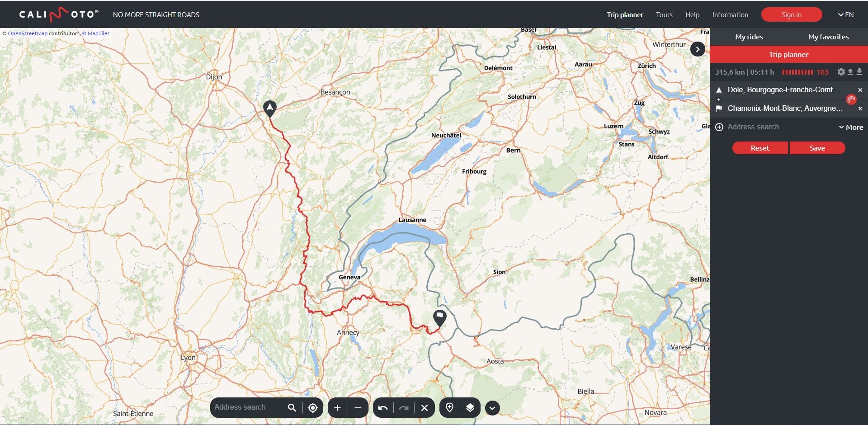Select the Chamonix-Mont-Blanc destination address field
Screen dimensions: 868x425
[x=785, y=109]
